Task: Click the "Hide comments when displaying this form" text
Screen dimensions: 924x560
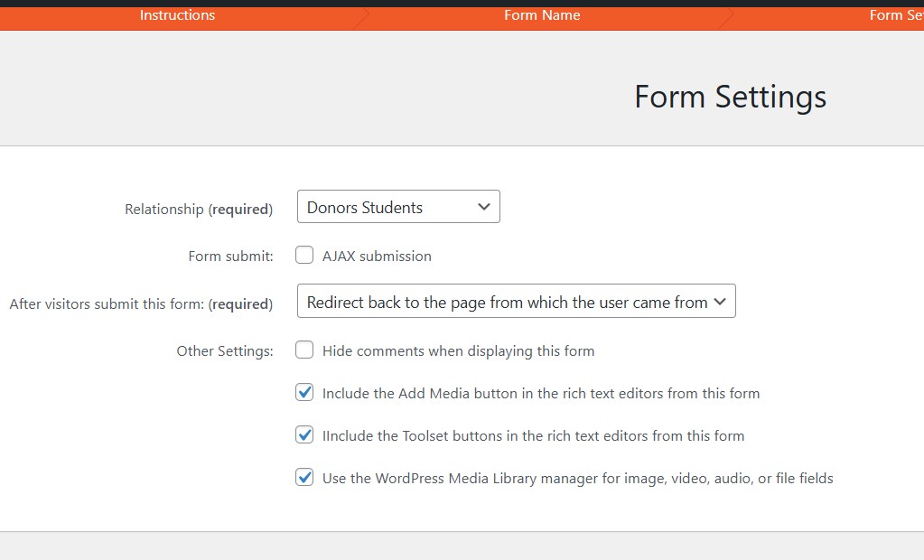Action: (458, 351)
